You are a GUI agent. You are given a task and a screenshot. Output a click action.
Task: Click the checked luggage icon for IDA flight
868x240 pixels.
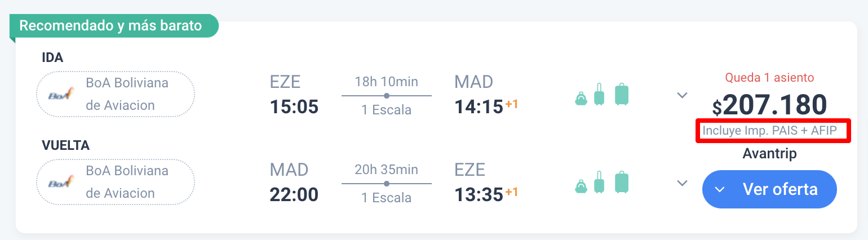(x=621, y=94)
